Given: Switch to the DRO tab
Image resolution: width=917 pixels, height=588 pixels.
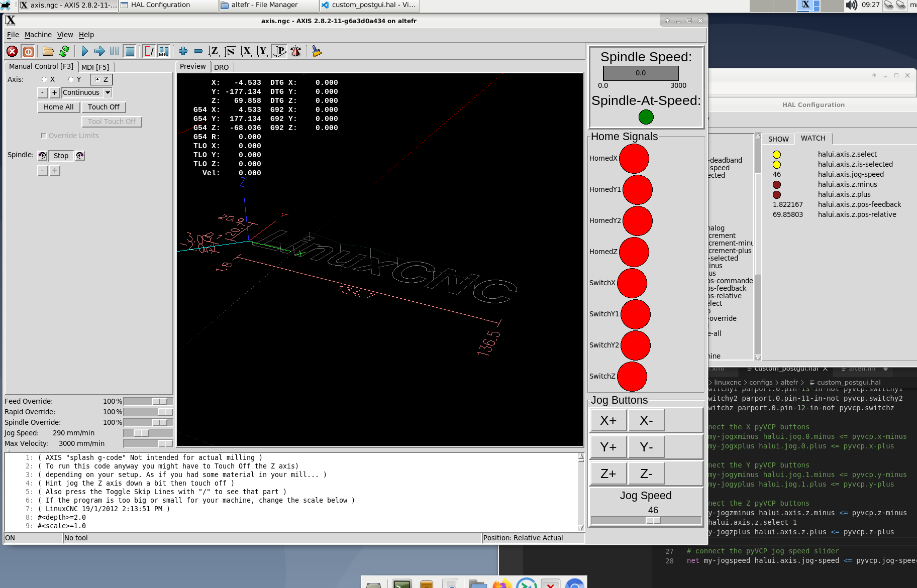Looking at the screenshot, I should coord(222,67).
